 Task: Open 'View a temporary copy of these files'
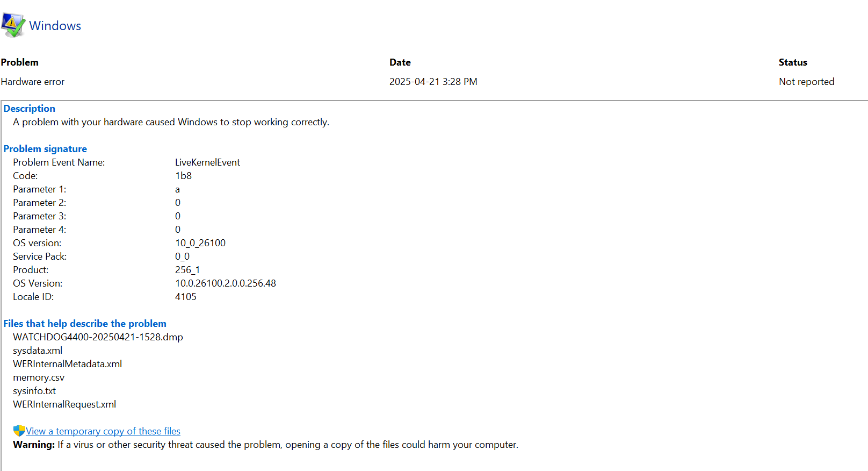[x=103, y=431]
